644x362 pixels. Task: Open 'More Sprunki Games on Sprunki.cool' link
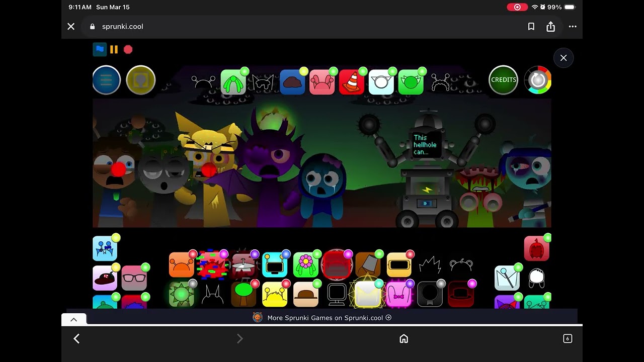[322, 318]
